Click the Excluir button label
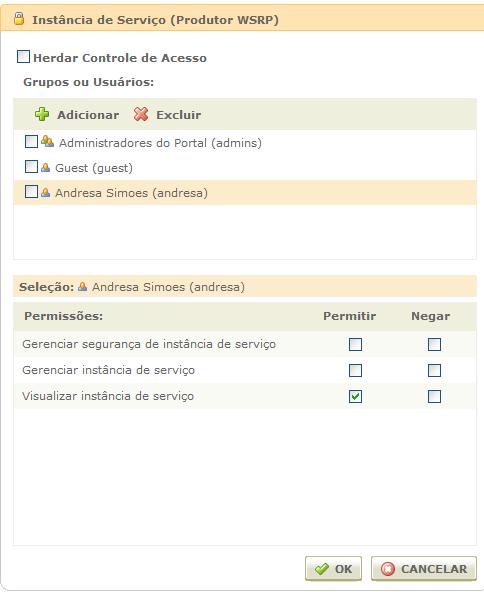484x592 pixels. click(179, 115)
